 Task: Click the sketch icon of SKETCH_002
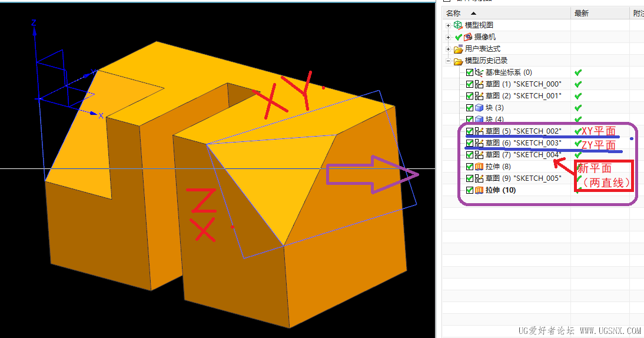click(x=479, y=131)
